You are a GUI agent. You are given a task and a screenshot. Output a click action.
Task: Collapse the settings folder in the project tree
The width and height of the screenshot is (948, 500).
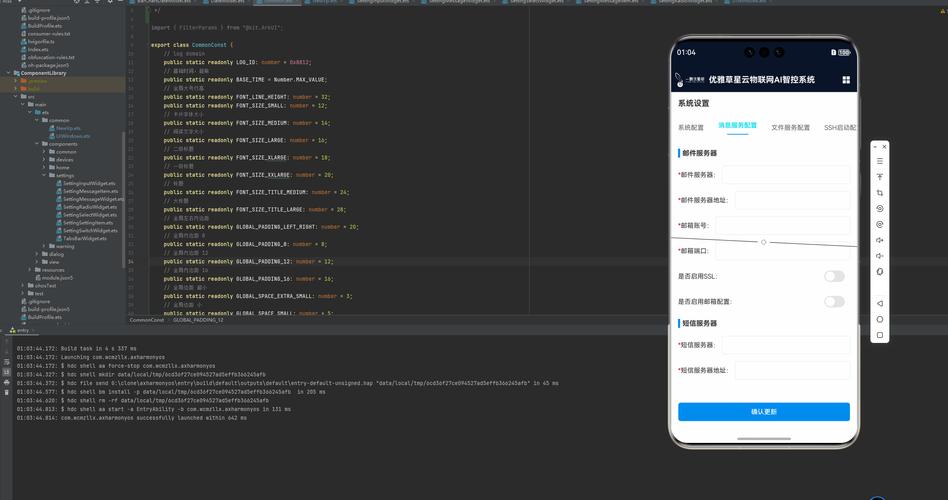pos(45,176)
